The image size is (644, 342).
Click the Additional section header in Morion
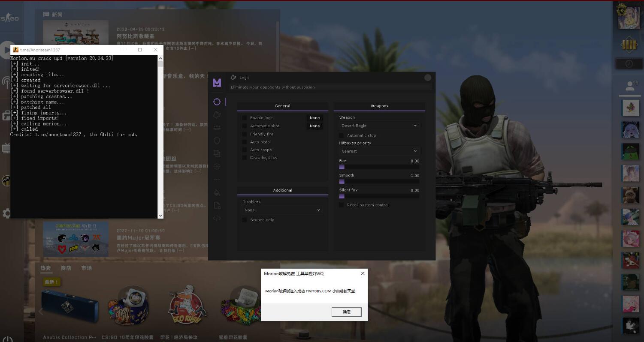point(282,190)
